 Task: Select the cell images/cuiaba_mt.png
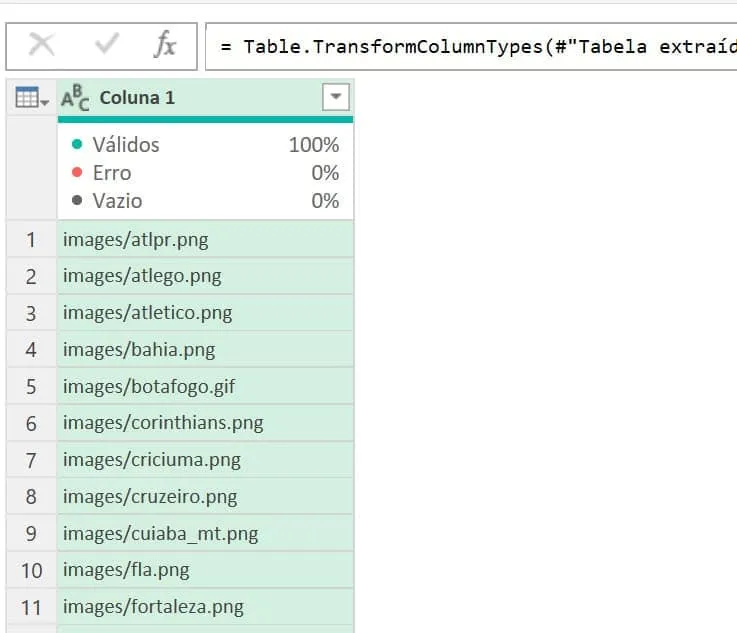(205, 533)
